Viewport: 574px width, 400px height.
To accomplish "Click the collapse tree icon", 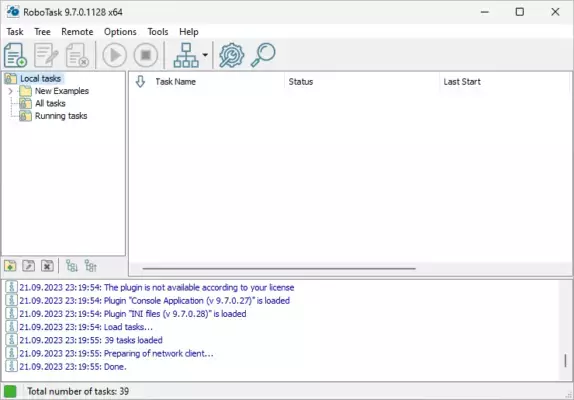I will (90, 266).
